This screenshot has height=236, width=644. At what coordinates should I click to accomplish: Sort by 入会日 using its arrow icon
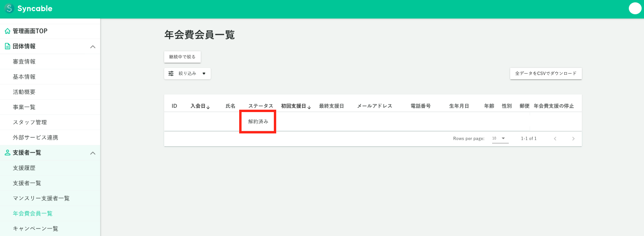click(x=208, y=107)
